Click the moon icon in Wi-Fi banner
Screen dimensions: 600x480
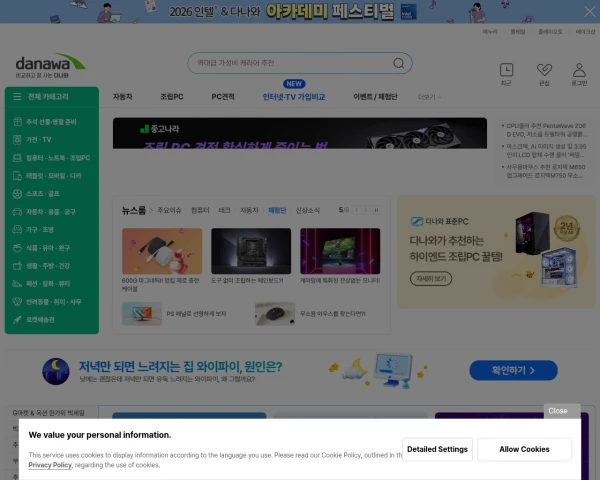pos(56,371)
